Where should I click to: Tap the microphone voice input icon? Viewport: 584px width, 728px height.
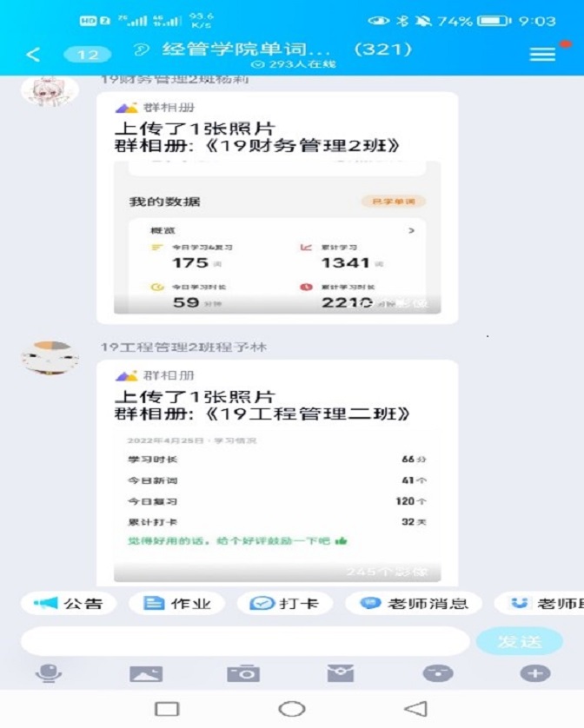pyautogui.click(x=49, y=672)
